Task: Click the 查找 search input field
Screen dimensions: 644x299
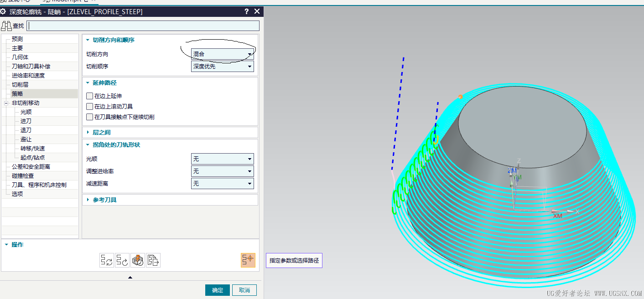Action: point(143,26)
